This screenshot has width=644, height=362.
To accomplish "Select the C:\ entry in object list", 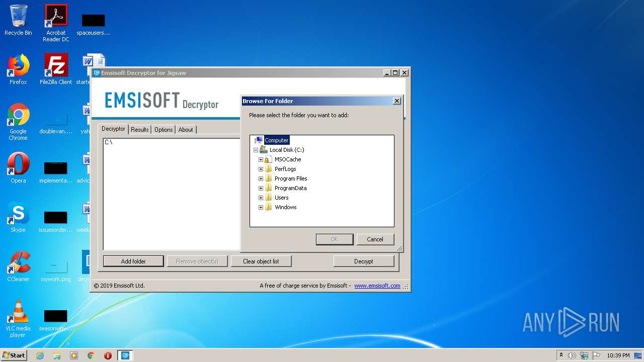I will point(109,142).
